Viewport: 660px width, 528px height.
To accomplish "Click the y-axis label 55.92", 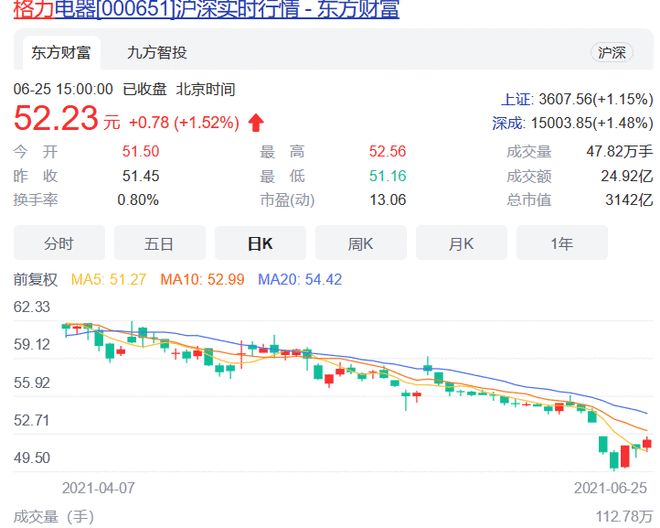I will tap(32, 383).
